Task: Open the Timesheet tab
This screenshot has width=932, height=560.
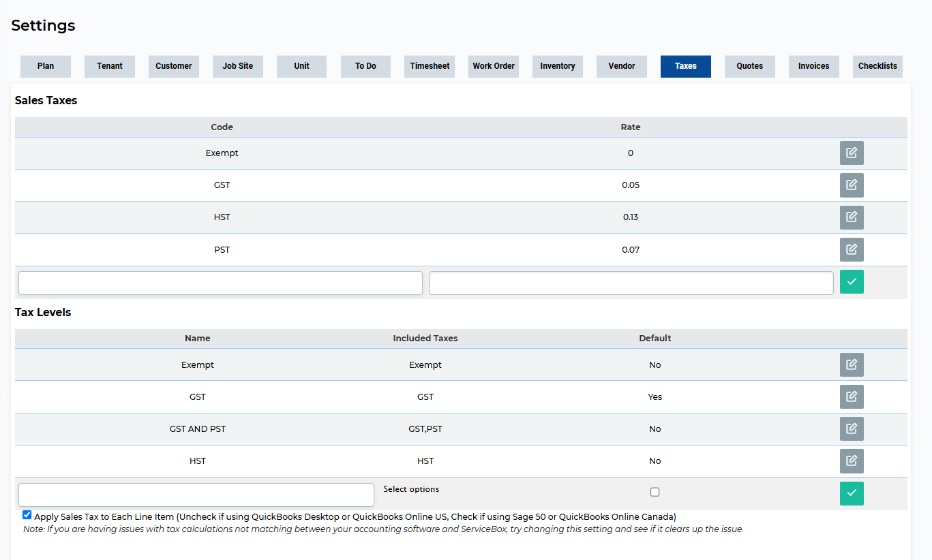Action: 430,66
